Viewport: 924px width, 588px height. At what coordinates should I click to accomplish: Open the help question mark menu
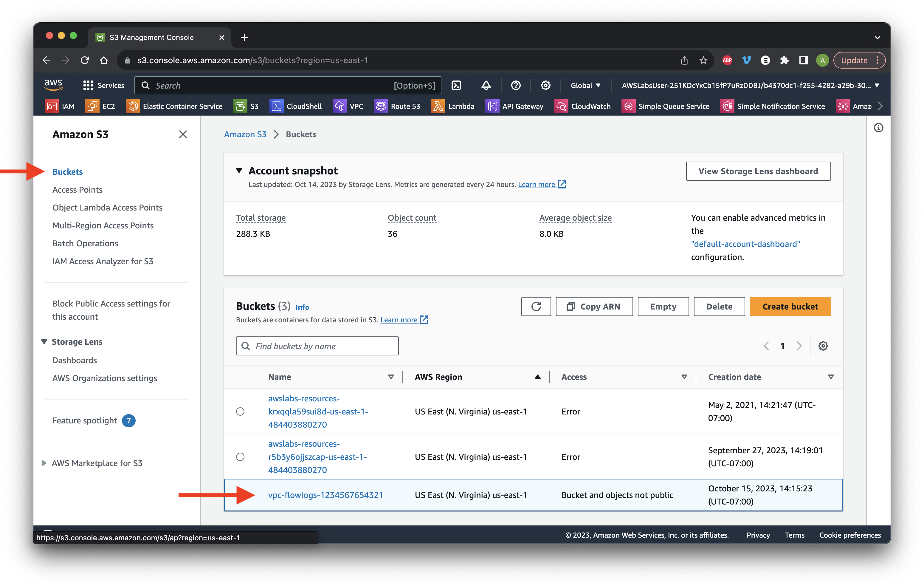[516, 85]
